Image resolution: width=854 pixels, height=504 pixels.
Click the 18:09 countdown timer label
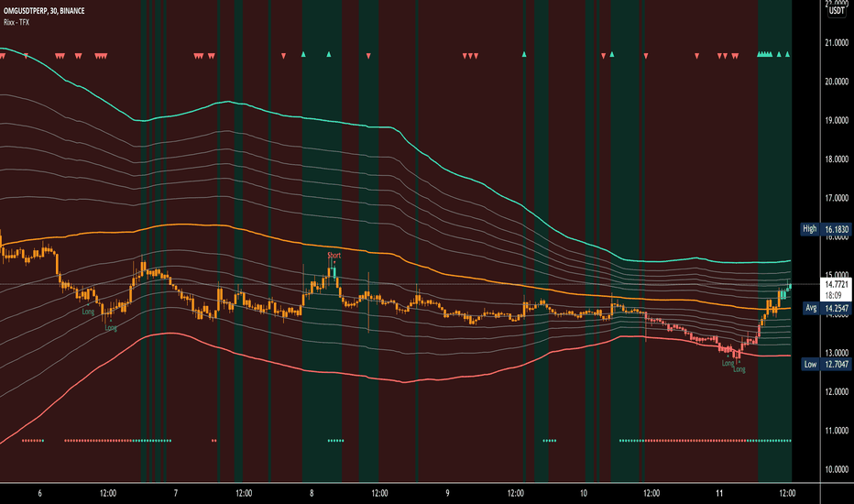point(833,295)
